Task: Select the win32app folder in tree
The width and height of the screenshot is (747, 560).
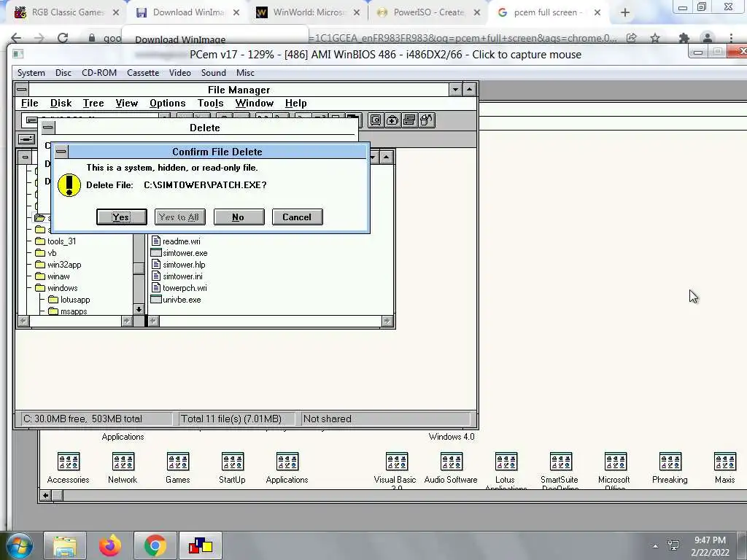Action: (58, 264)
